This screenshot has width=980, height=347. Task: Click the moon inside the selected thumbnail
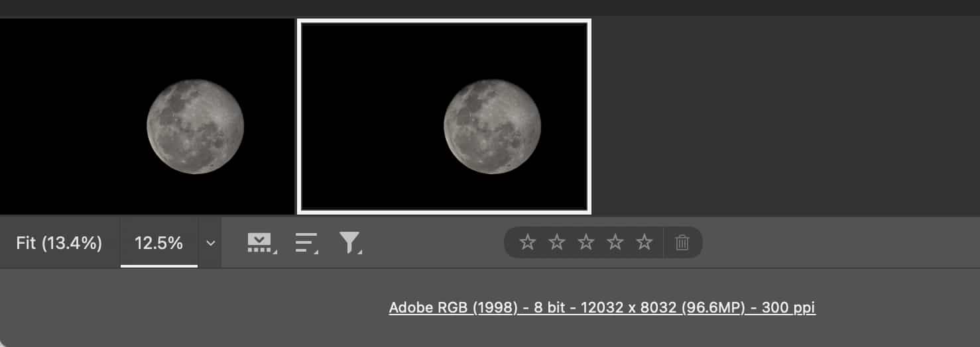(492, 126)
